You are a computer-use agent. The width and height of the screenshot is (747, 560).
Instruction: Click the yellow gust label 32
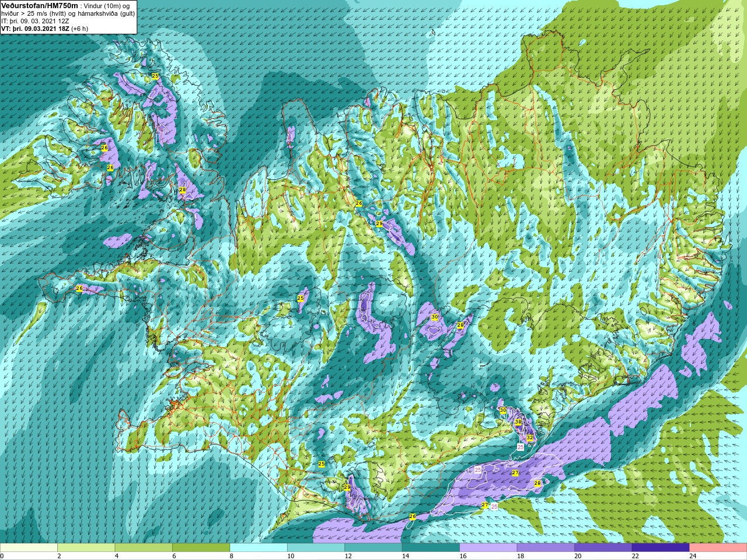pos(530,437)
